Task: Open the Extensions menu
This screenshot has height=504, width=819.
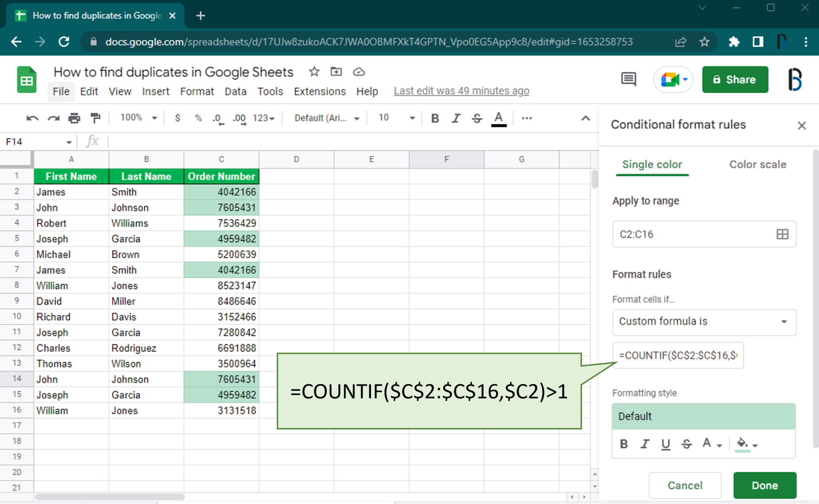Action: [320, 92]
